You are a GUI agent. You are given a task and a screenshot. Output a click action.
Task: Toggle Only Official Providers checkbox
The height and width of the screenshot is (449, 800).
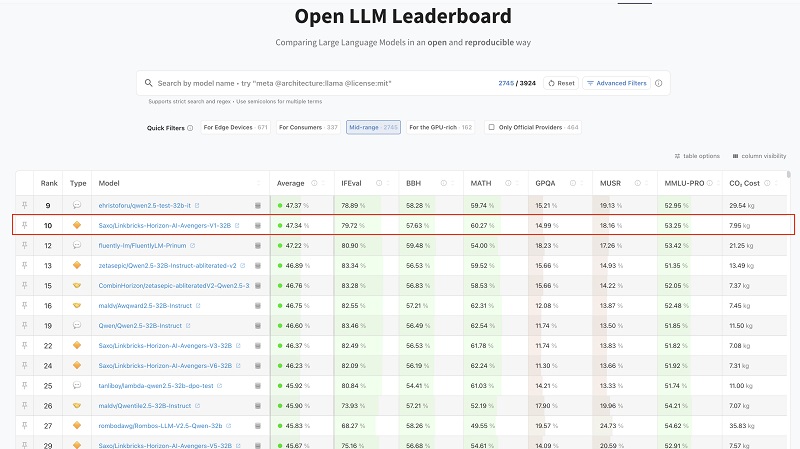pos(491,128)
